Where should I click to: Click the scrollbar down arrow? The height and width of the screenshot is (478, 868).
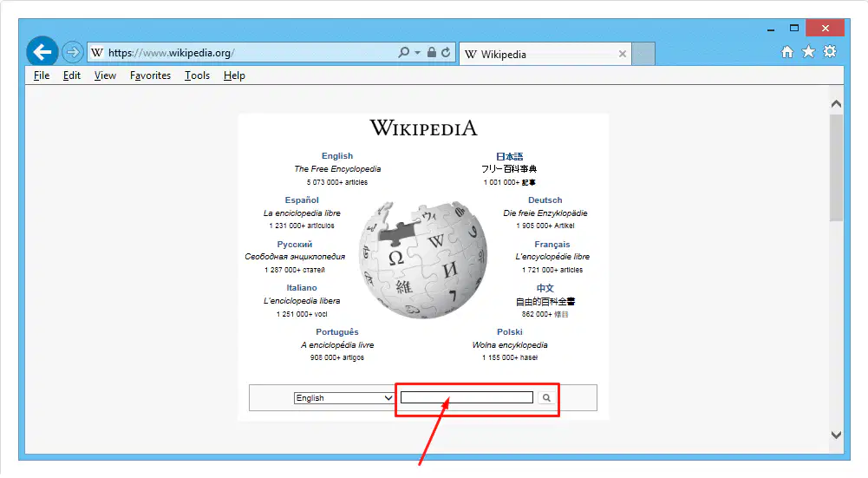tap(836, 435)
